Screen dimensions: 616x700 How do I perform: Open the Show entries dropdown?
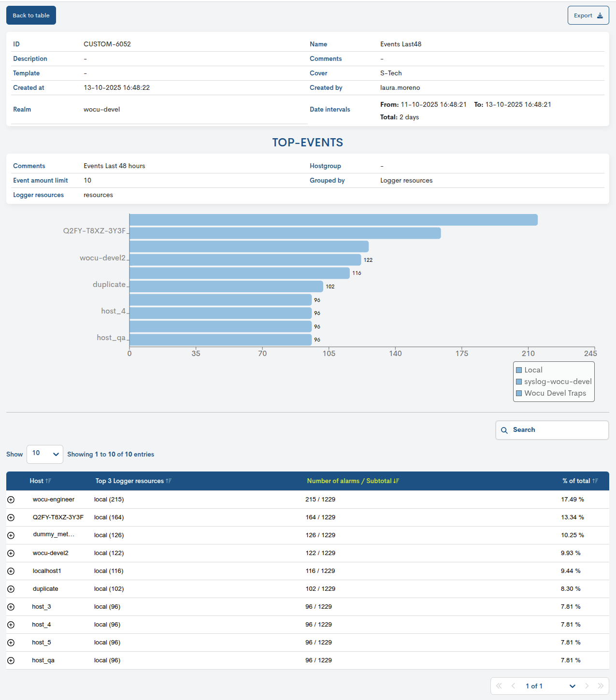pos(44,454)
